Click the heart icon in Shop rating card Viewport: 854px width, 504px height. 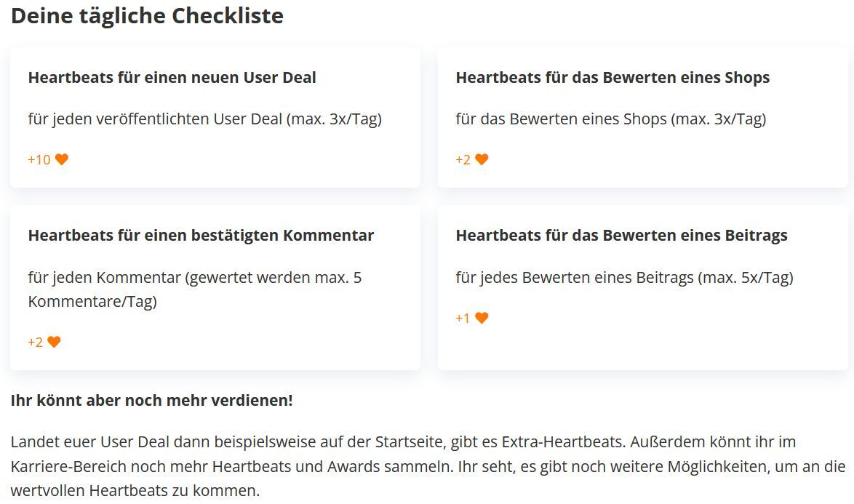coord(482,159)
